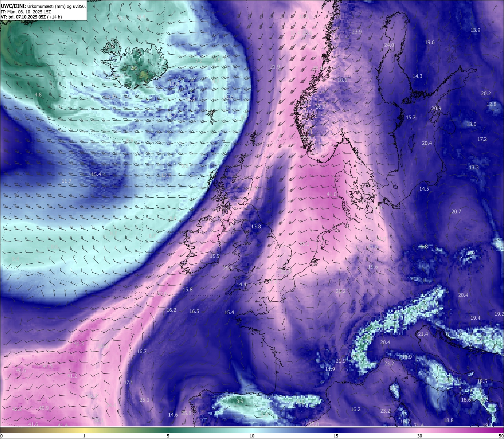
Task: Click the 19.4 value on the map
Action: click(475, 318)
